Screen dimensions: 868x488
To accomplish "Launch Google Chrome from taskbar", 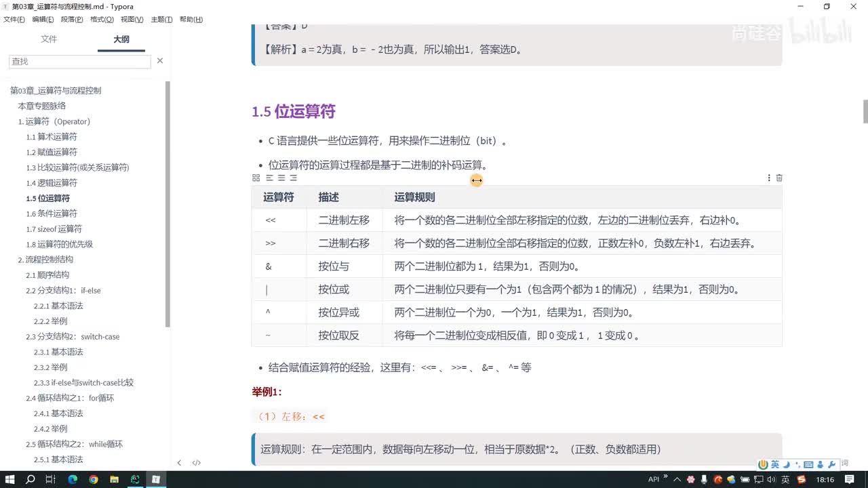I will pos(94,479).
